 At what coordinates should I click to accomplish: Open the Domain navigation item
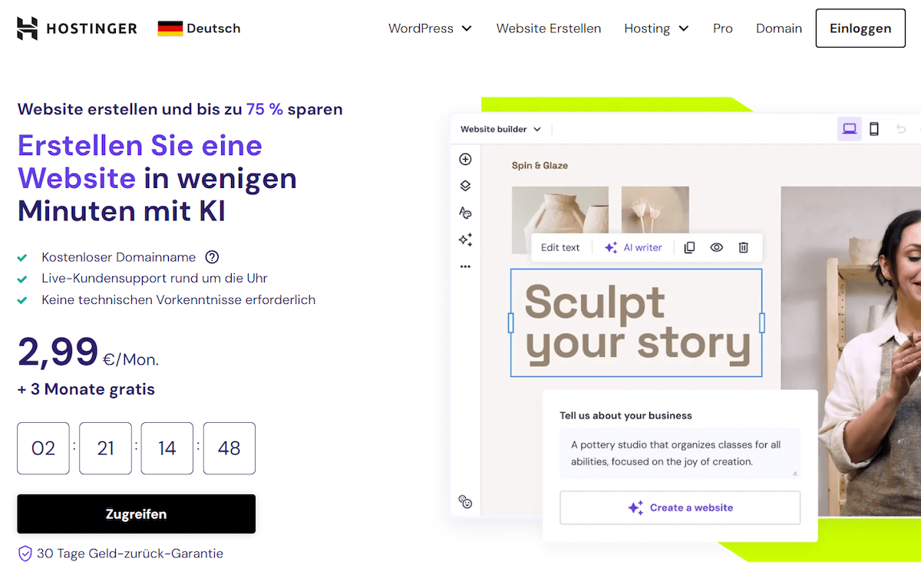[x=779, y=28]
